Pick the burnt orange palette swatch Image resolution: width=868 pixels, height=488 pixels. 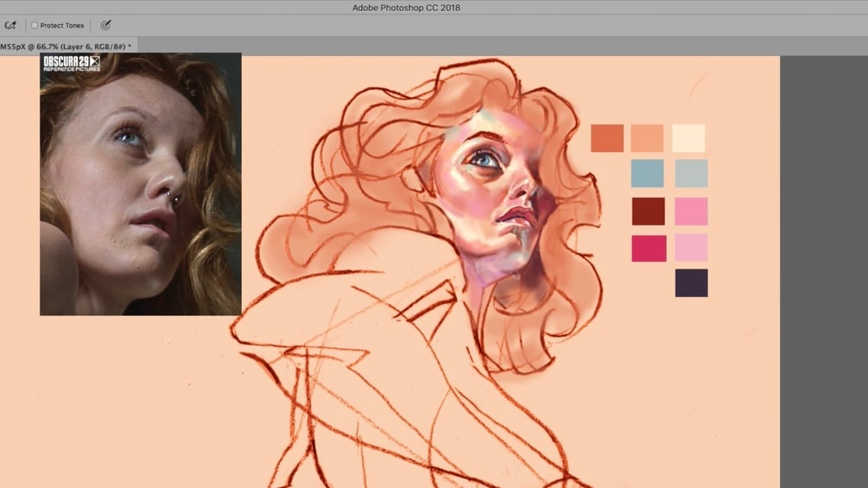click(606, 138)
